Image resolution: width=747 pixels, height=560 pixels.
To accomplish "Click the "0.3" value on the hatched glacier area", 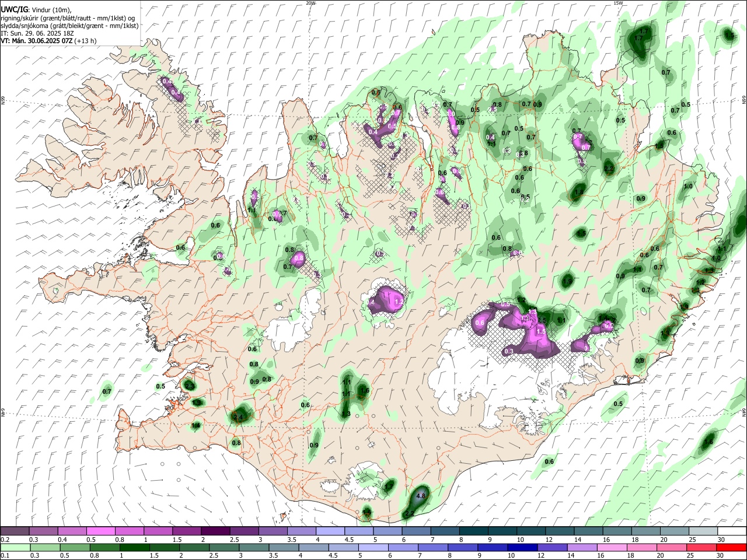I will point(508,351).
